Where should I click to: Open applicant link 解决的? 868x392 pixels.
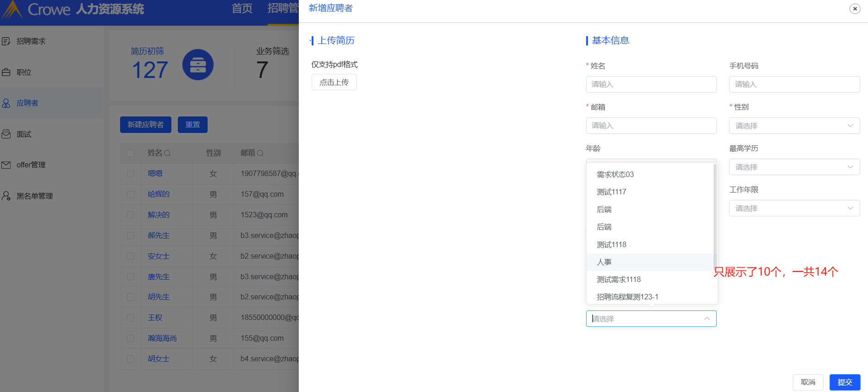coord(159,215)
